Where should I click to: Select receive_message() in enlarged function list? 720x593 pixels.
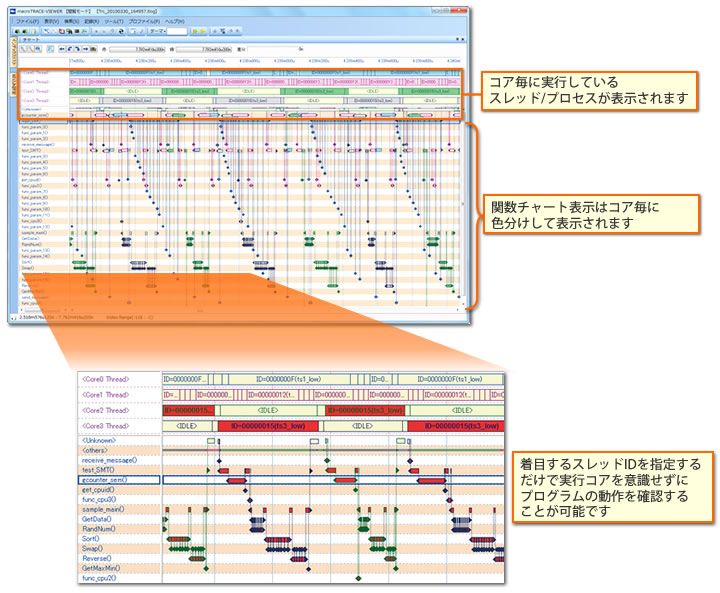tap(109, 460)
